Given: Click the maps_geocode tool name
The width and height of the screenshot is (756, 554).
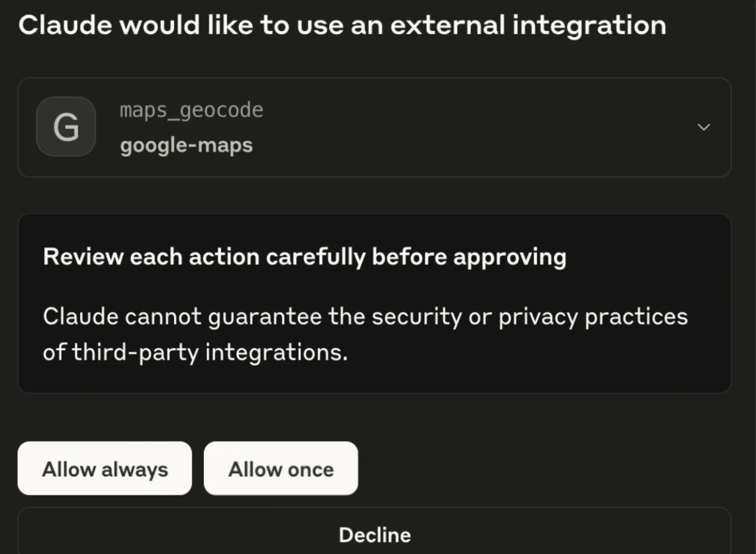Looking at the screenshot, I should pyautogui.click(x=191, y=110).
